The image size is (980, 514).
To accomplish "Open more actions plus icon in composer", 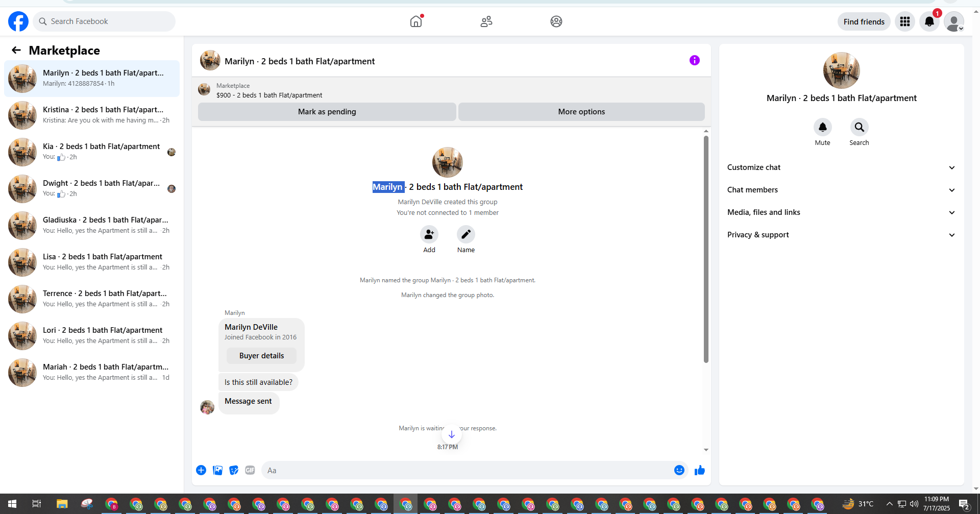I will click(201, 470).
